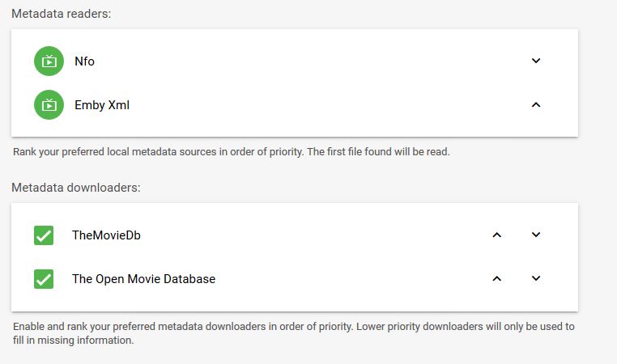Click the TheMovieDb label text

click(x=106, y=235)
